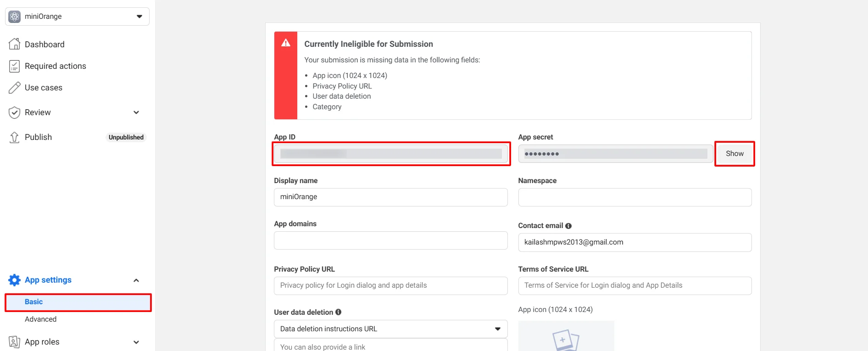
Task: Click the Required actions checklist icon
Action: [15, 66]
